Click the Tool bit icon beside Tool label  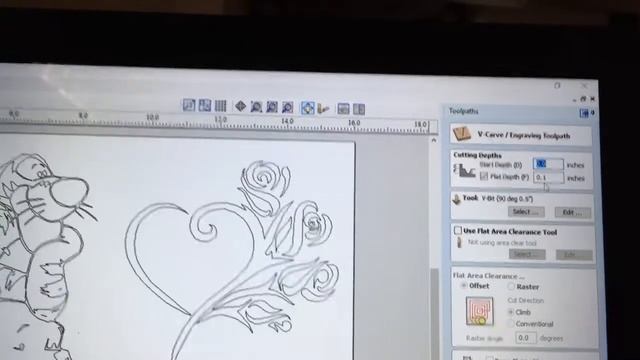[x=457, y=199]
